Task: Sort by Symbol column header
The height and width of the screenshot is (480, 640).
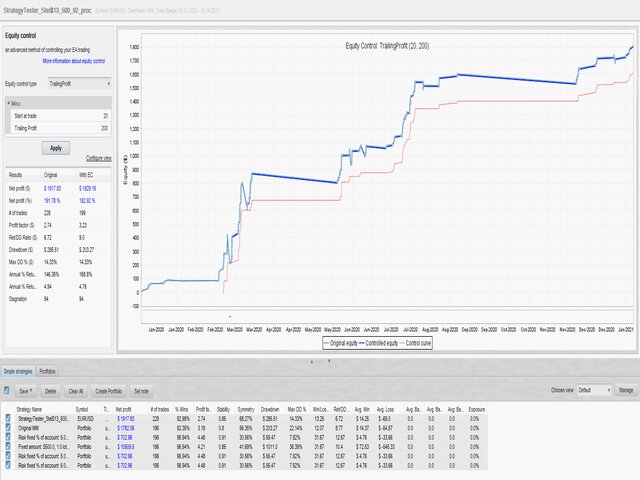Action: 82,409
